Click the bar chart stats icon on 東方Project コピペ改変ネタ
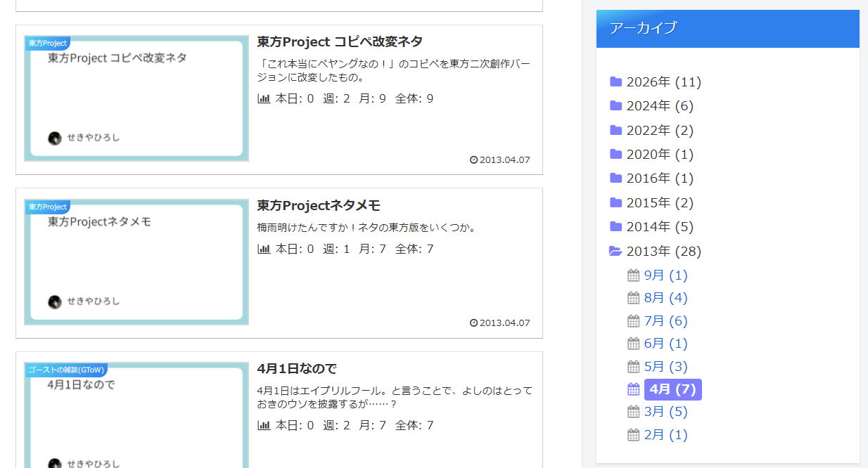This screenshot has height=468, width=868. point(264,98)
